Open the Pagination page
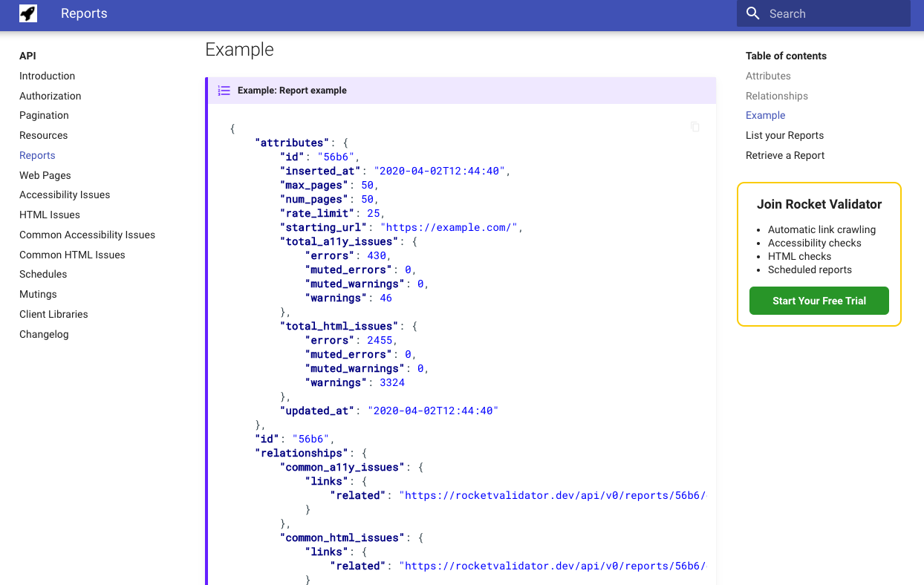This screenshot has width=924, height=585. (44, 115)
